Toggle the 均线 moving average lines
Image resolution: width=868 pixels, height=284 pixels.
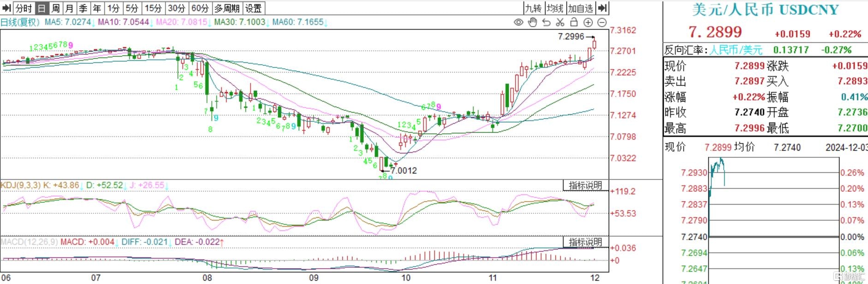[x=555, y=8]
